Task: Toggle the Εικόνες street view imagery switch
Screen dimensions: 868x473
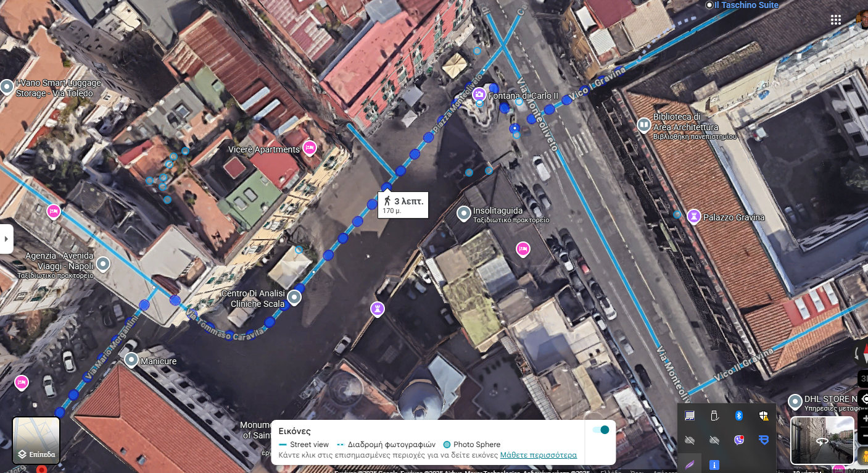Action: (600, 430)
